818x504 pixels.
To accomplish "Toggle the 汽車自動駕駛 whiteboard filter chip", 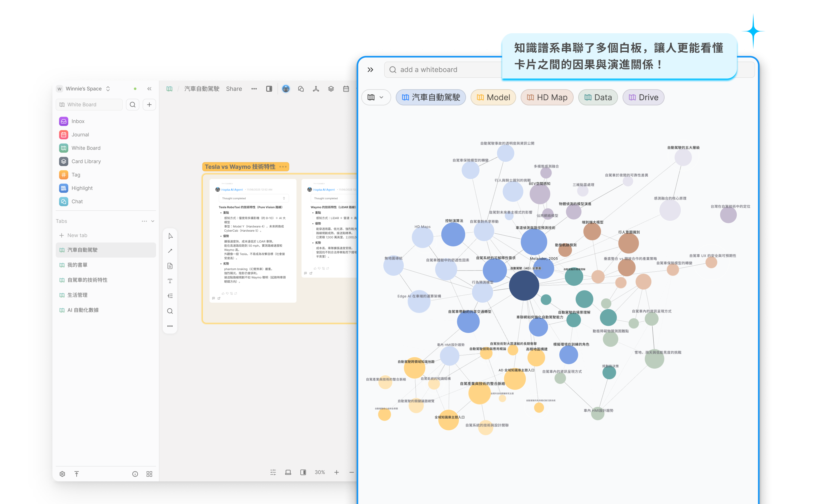I will click(x=431, y=97).
